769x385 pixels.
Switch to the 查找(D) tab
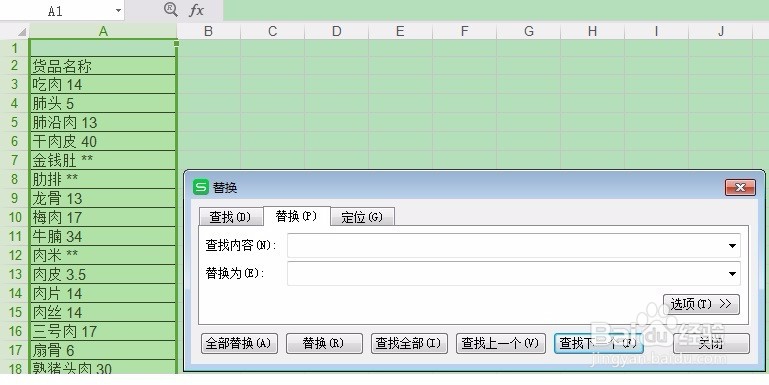coord(230,217)
